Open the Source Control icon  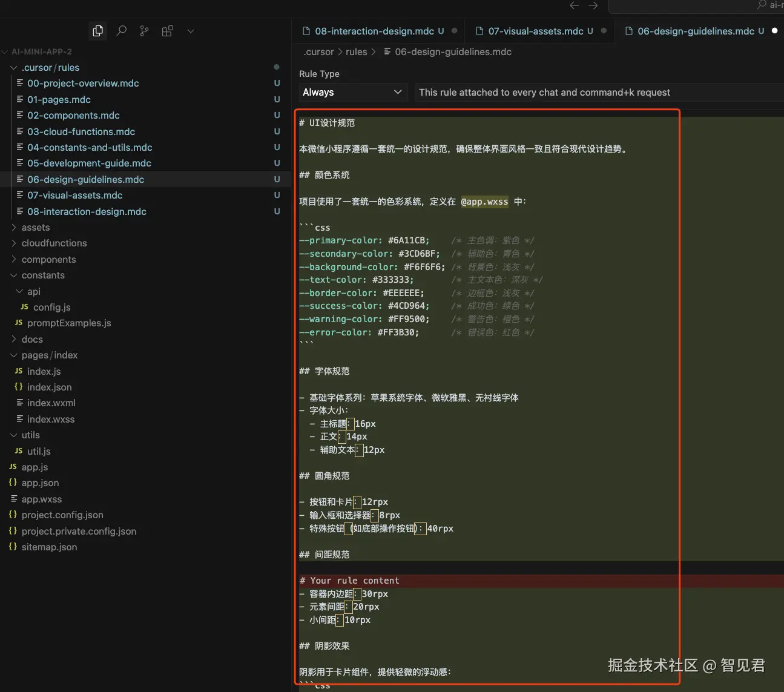[x=144, y=31]
